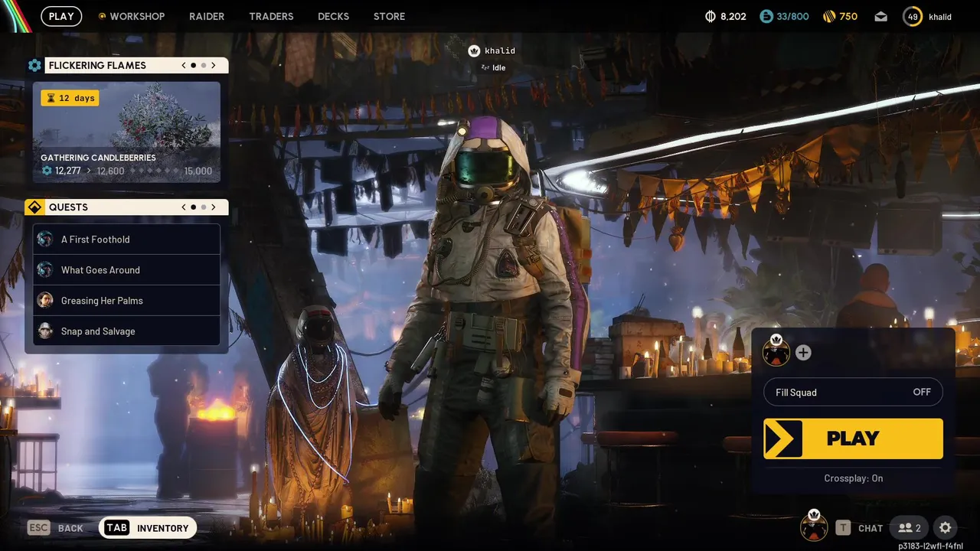980x551 pixels.
Task: Select the first Quests page dot
Action: click(x=193, y=207)
